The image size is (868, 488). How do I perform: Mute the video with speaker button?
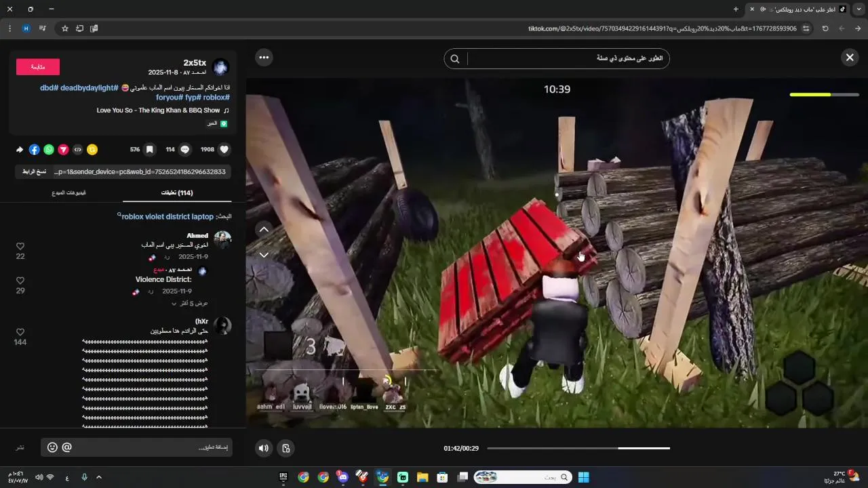coord(264,448)
